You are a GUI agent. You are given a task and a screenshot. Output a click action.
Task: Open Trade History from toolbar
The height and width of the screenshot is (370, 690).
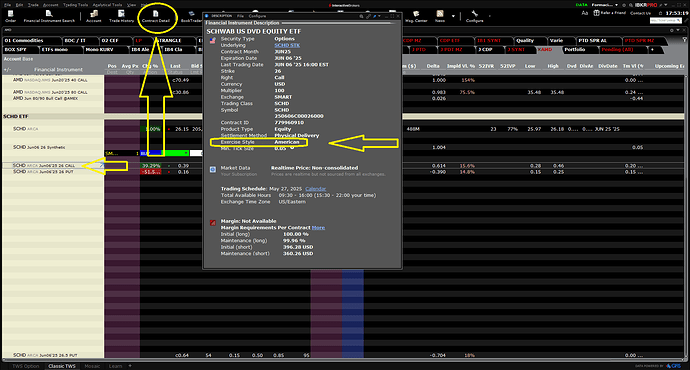121,16
